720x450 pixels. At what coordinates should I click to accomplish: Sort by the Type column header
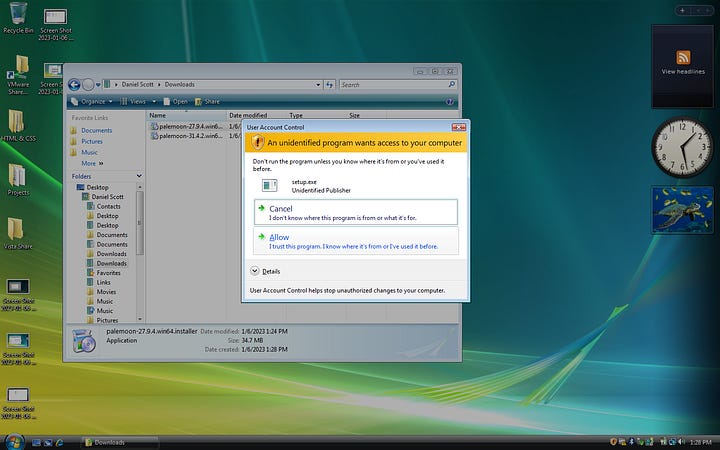pyautogui.click(x=316, y=115)
